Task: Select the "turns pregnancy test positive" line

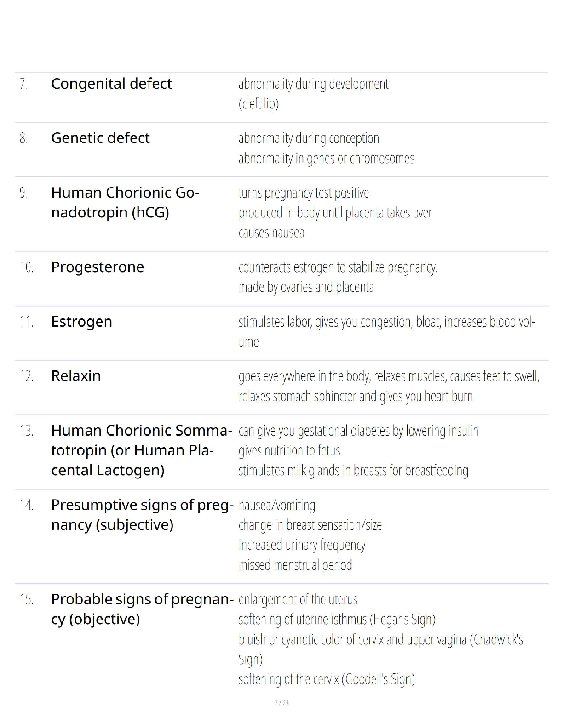Action: pos(304,193)
